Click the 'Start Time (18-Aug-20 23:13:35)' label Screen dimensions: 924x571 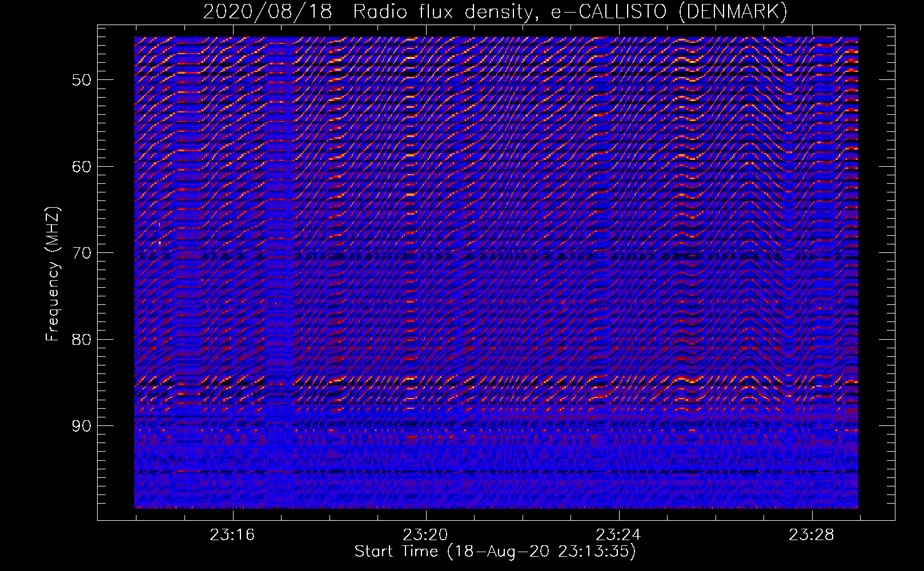click(495, 552)
